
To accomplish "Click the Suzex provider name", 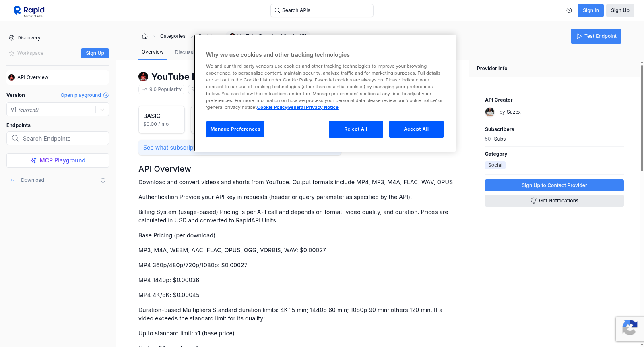I will (514, 112).
